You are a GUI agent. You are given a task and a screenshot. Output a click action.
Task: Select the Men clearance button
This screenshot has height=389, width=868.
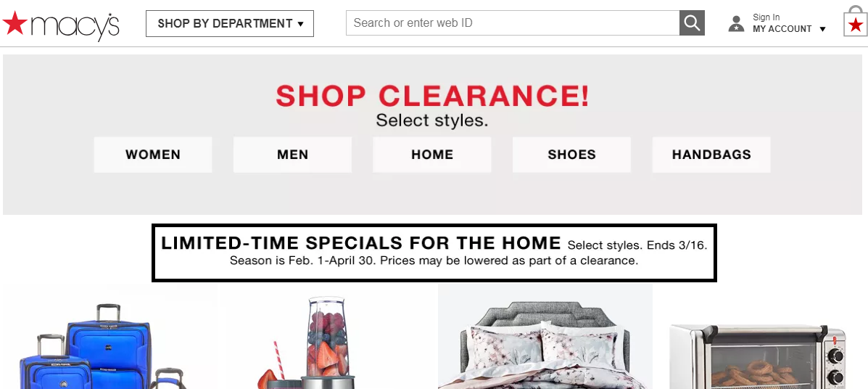pyautogui.click(x=292, y=155)
